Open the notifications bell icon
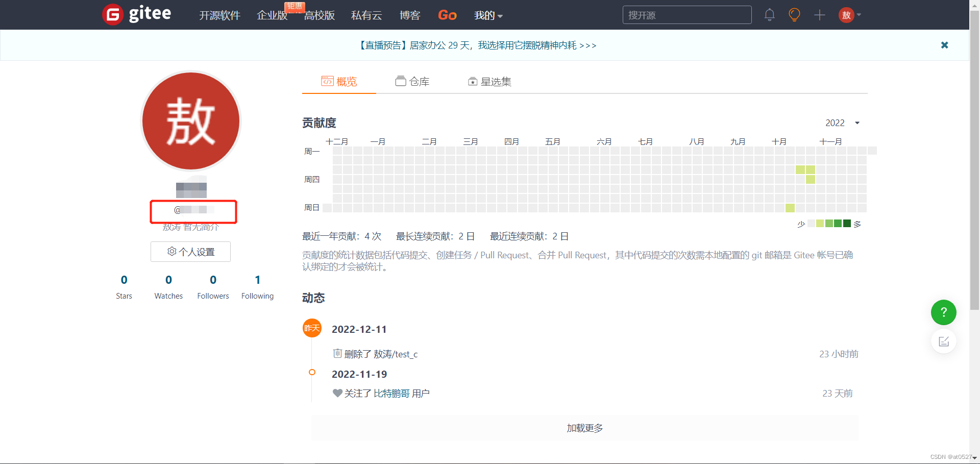This screenshot has width=980, height=464. 770,15
